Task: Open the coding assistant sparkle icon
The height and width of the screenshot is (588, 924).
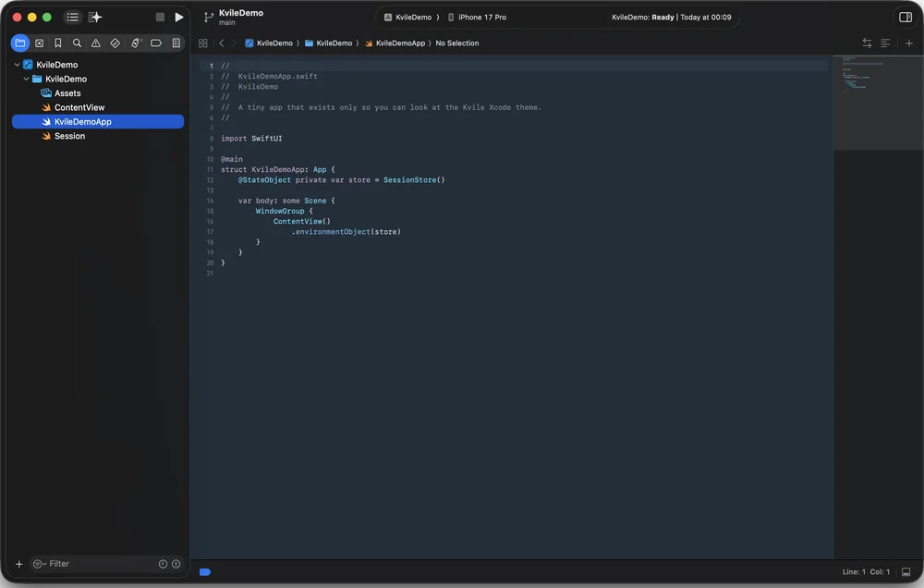Action: 95,17
